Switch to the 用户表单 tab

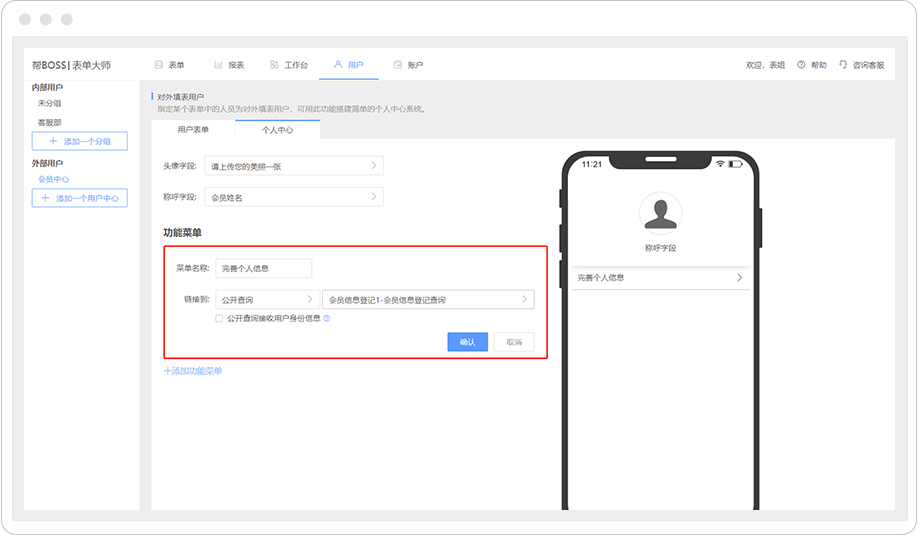pyautogui.click(x=193, y=130)
